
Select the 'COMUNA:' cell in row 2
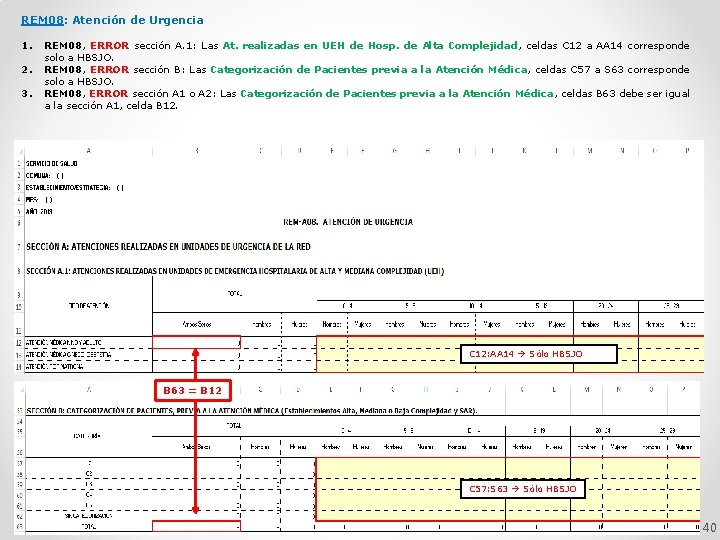point(45,175)
